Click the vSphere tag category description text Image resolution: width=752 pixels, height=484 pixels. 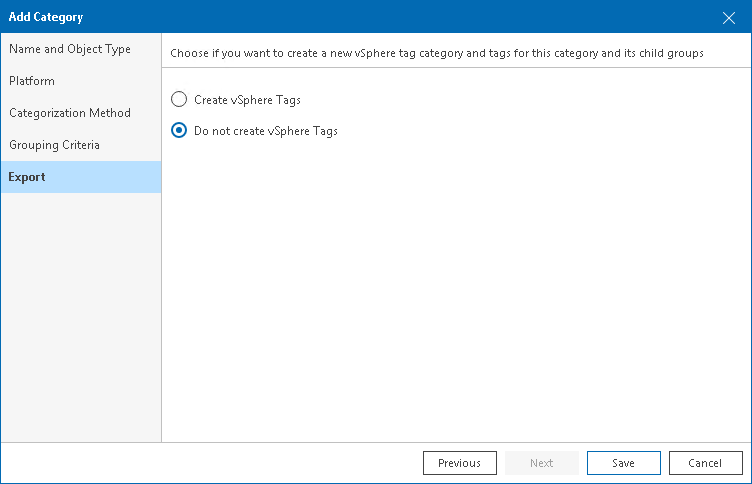tap(436, 53)
